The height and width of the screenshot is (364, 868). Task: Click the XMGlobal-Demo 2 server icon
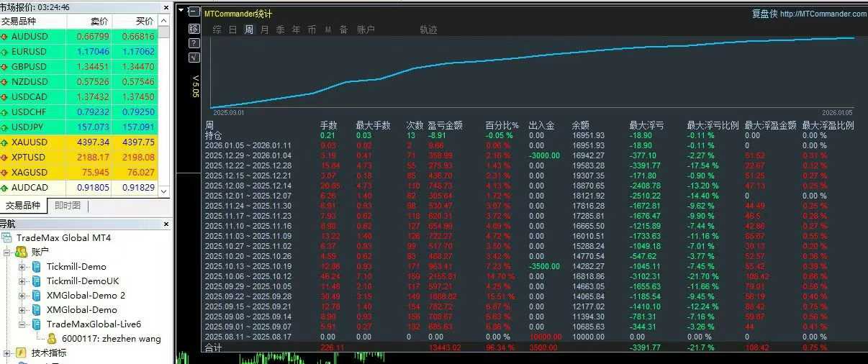pyautogui.click(x=36, y=296)
